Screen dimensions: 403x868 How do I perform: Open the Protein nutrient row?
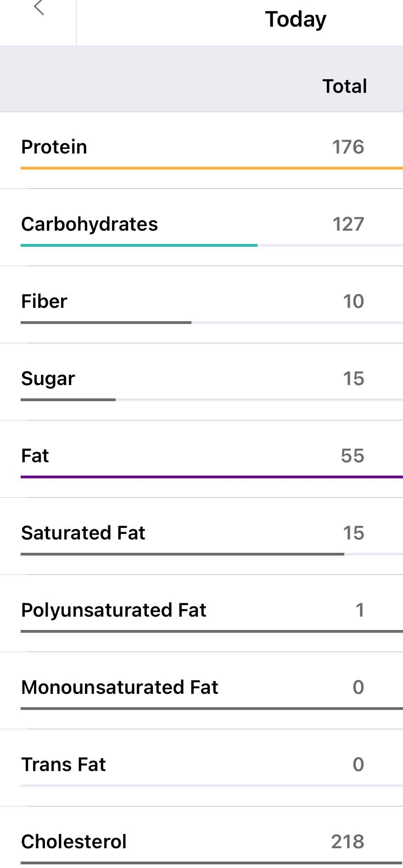[54, 147]
